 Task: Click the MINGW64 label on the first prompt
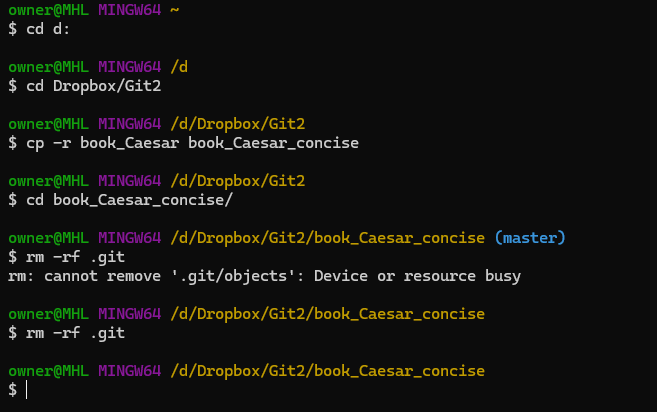(x=129, y=10)
